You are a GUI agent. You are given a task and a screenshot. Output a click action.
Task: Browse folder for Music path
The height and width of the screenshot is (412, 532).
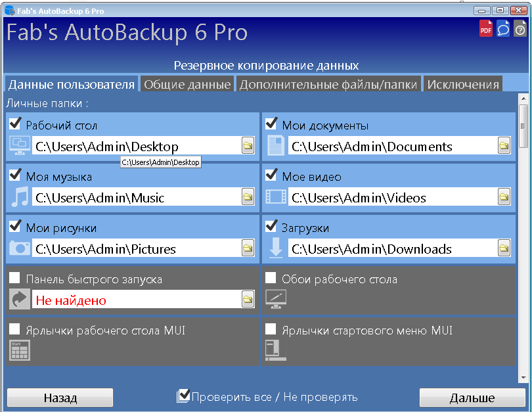click(248, 197)
